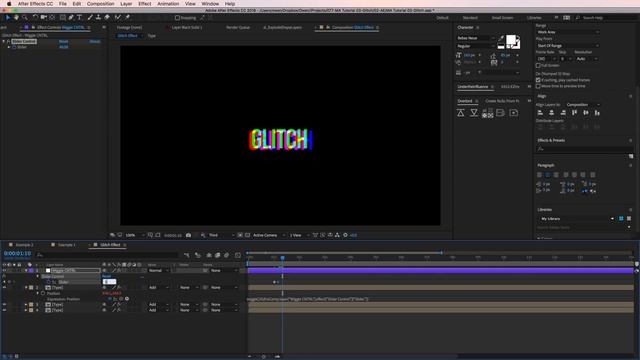Select the Eraser tool

(107, 18)
